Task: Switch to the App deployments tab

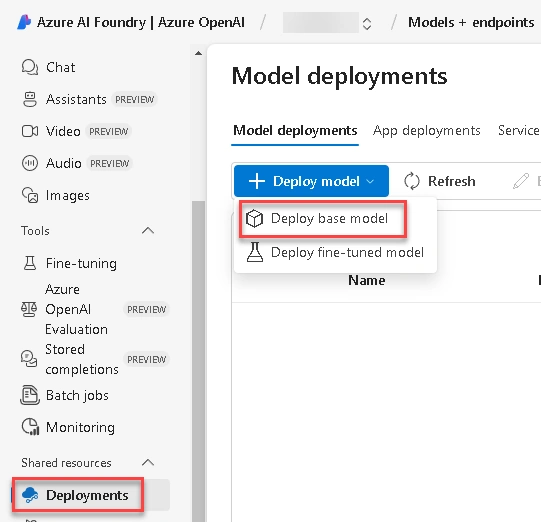Action: (426, 131)
